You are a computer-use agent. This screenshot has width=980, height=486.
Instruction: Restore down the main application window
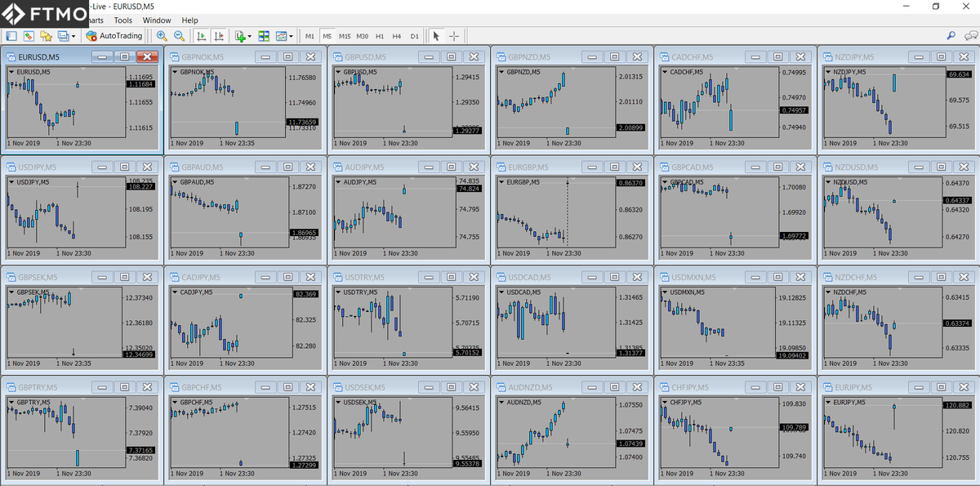pos(936,7)
